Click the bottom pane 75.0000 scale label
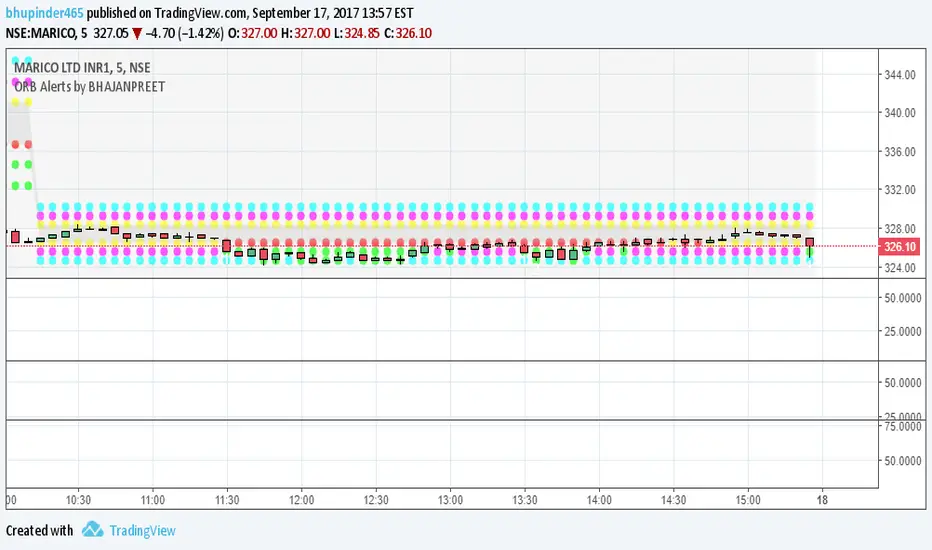 [903, 426]
